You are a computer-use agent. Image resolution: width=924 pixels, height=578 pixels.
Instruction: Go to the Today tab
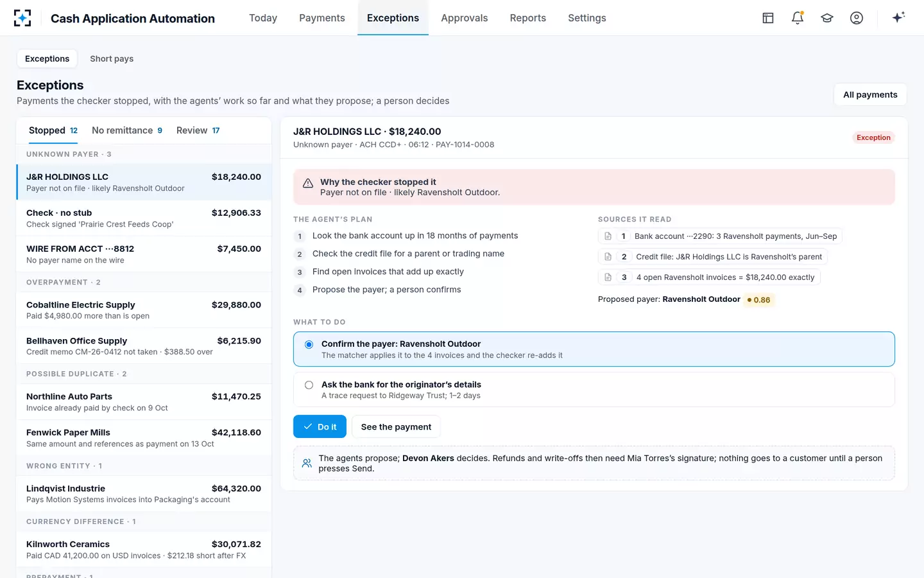point(263,18)
